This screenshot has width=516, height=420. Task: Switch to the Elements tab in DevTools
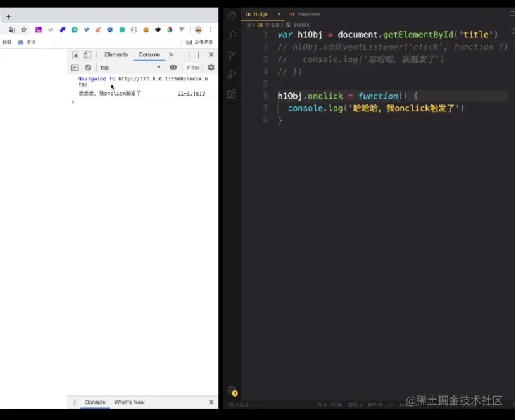pyautogui.click(x=116, y=54)
